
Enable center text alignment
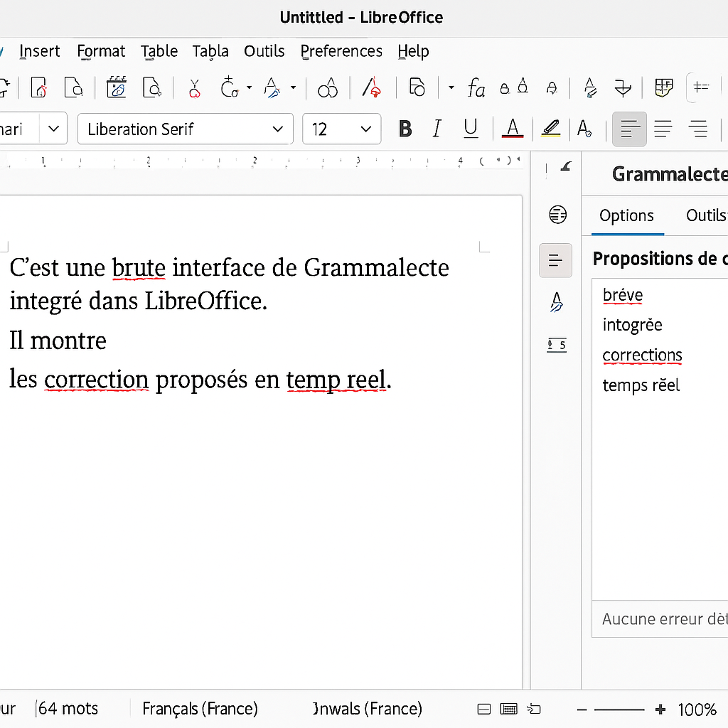tap(663, 129)
